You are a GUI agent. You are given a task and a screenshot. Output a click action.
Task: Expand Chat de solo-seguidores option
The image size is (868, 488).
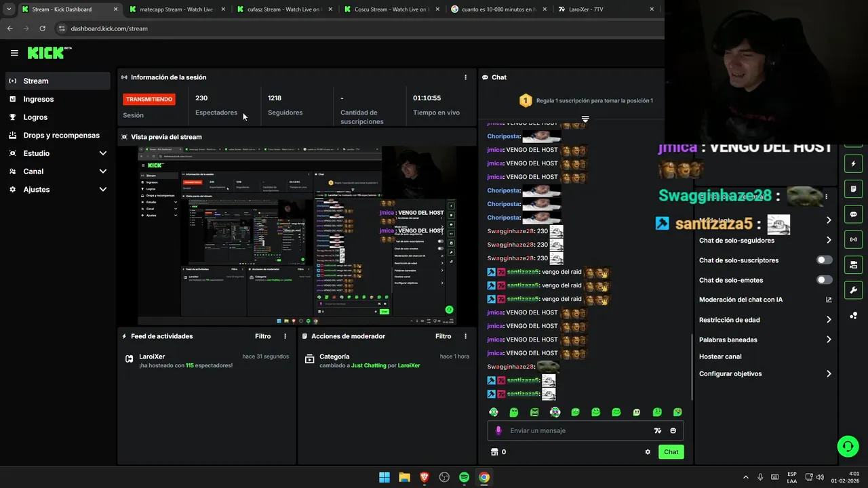pyautogui.click(x=765, y=240)
